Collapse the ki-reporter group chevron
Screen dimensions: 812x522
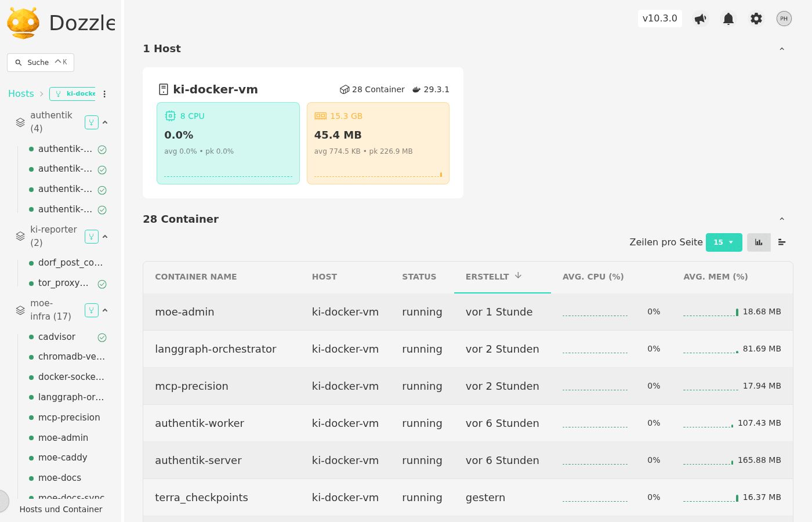point(105,236)
